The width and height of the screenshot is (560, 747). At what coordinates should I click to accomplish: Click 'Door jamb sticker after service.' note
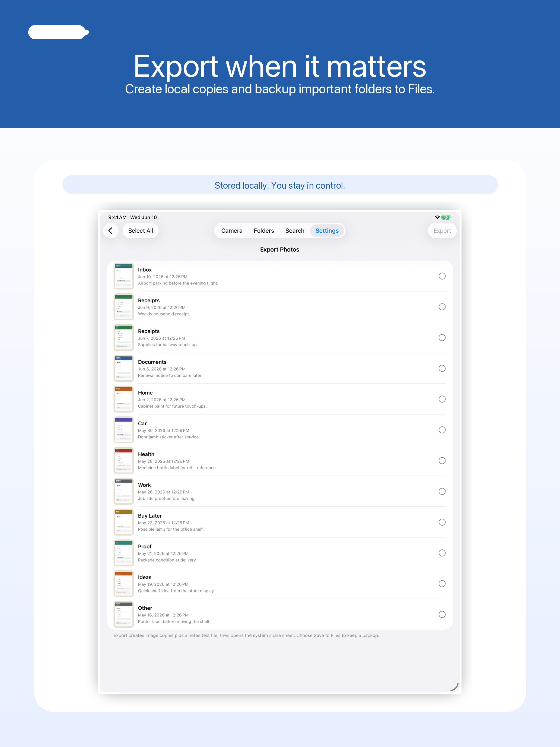pyautogui.click(x=169, y=437)
